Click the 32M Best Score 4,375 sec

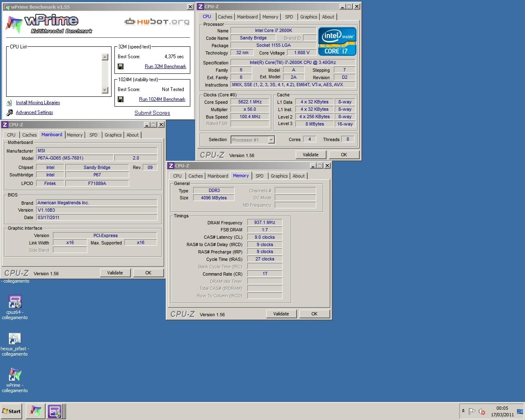click(174, 57)
